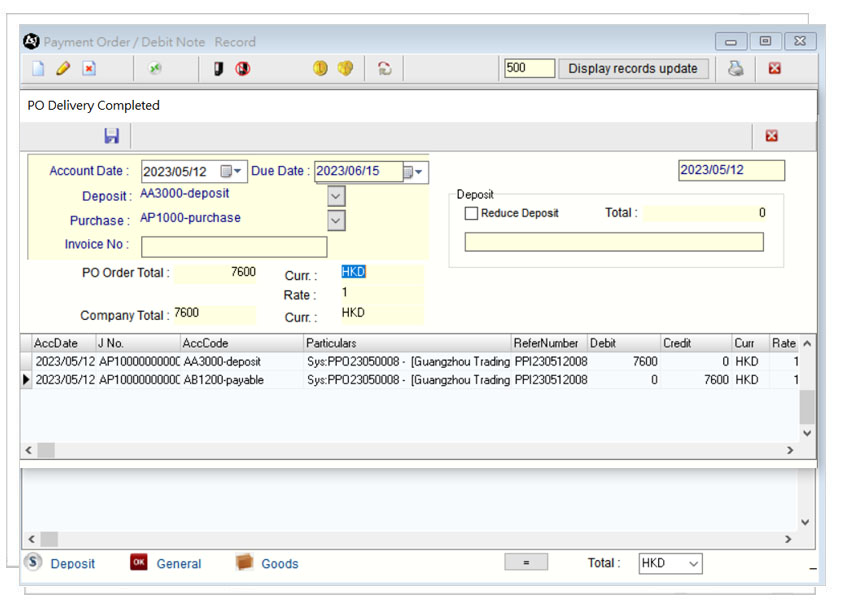Tick the Reduce Deposit checkbox
Screen dimensions: 844x600
pos(471,213)
